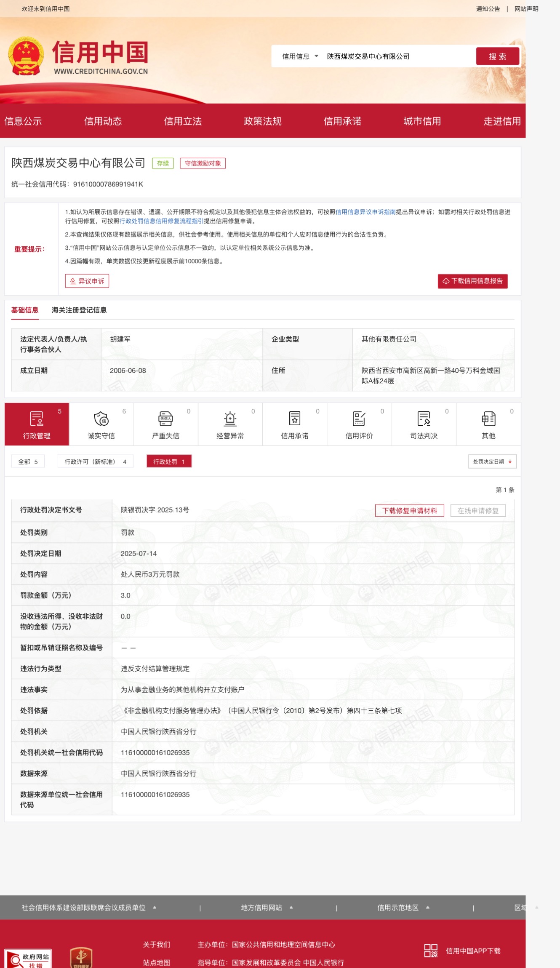The image size is (560, 968).
Task: Click the 信用中国 national emblem logo
Action: [26, 56]
